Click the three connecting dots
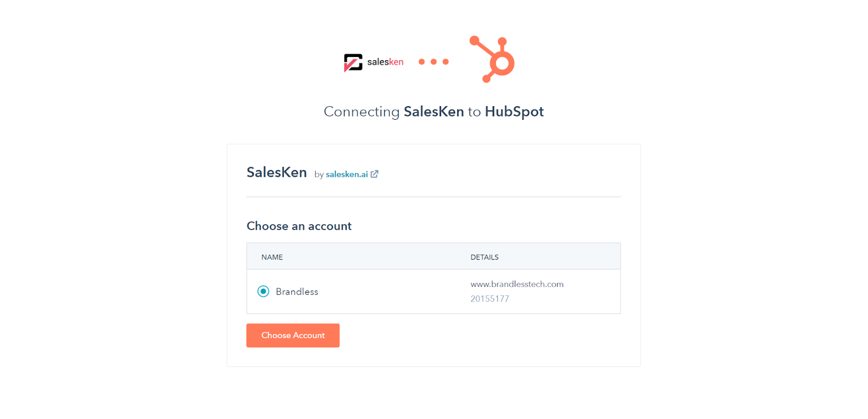 pyautogui.click(x=433, y=62)
